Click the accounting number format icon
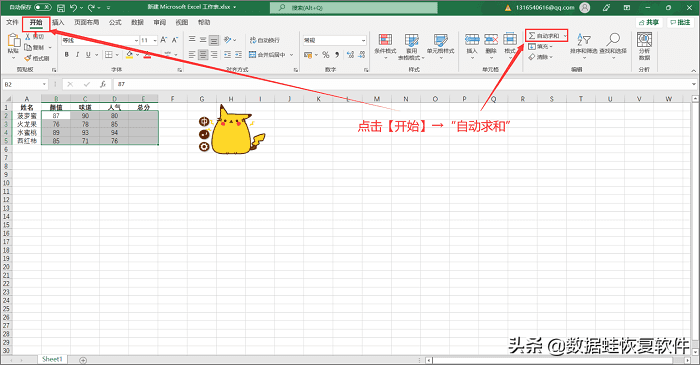 pos(308,54)
